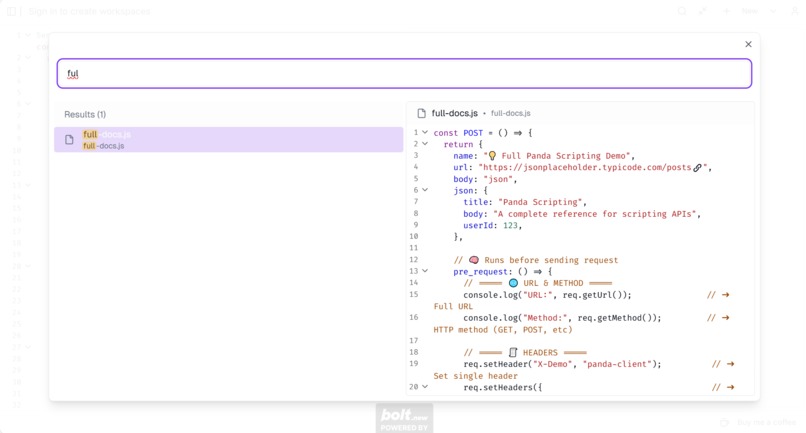Click the req.setHeader X-Demo line
806x433 pixels.
pos(562,364)
